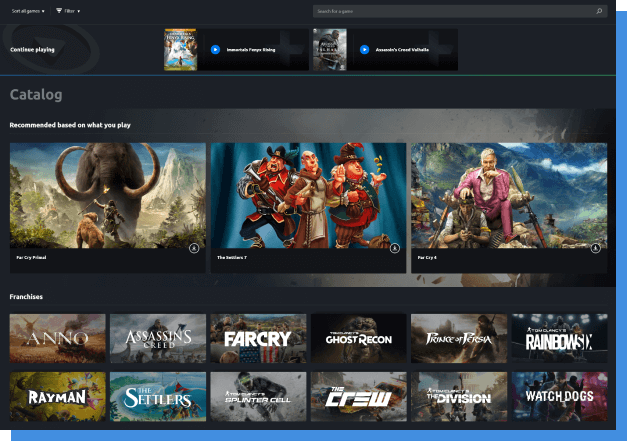Click the Assassin's Creed Valhalla title text
The height and width of the screenshot is (441, 627).
tap(402, 50)
